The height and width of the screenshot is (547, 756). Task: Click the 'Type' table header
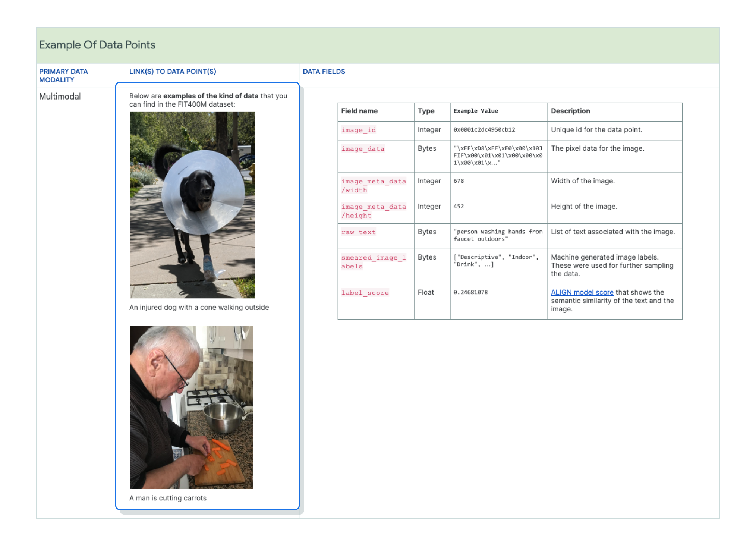click(426, 111)
